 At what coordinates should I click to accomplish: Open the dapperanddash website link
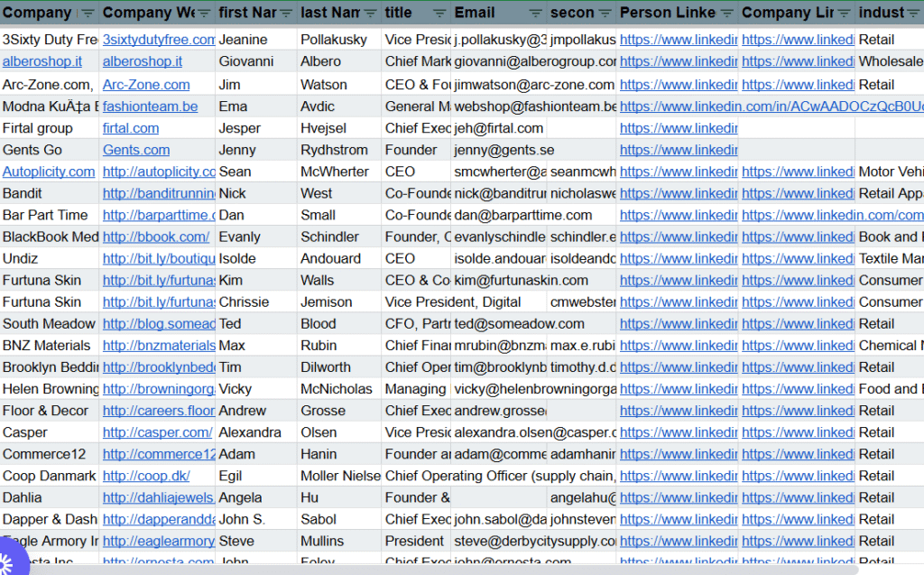159,520
